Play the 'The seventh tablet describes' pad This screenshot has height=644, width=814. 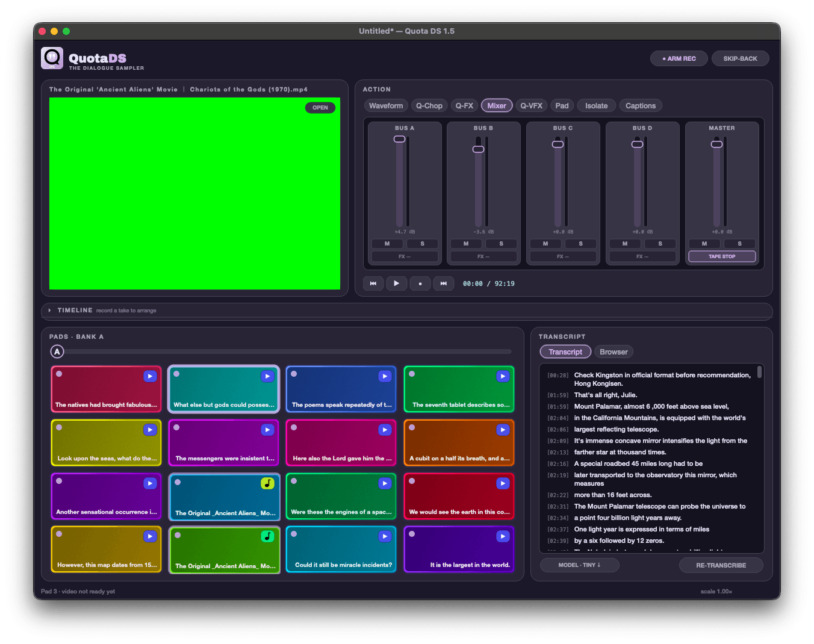[x=503, y=376]
